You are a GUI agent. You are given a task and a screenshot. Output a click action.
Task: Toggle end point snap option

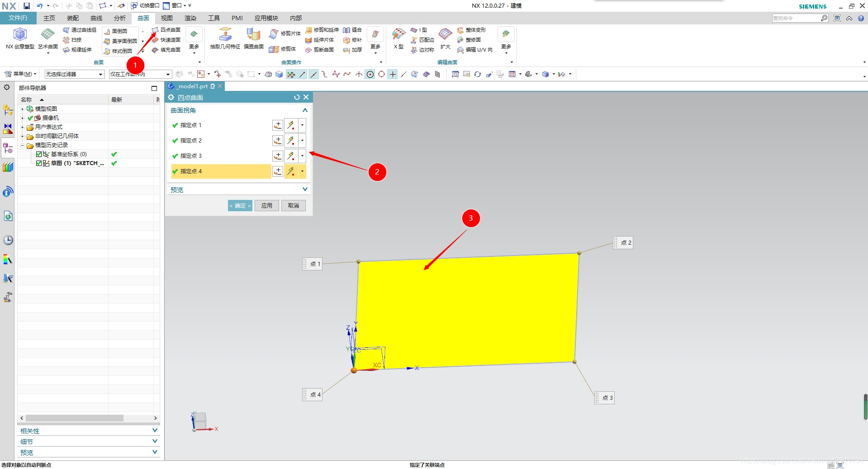tap(302, 74)
